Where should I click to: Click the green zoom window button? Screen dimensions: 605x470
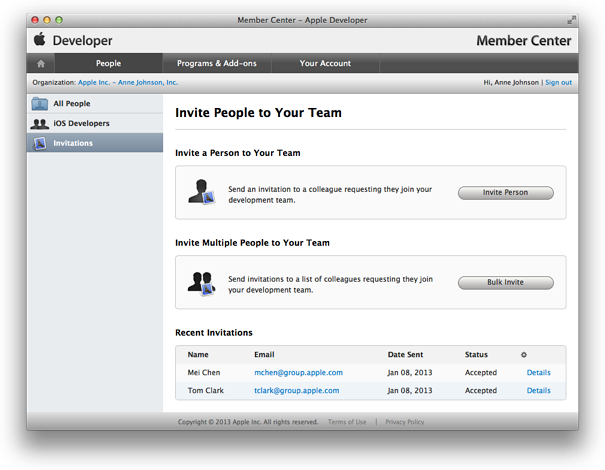point(59,20)
